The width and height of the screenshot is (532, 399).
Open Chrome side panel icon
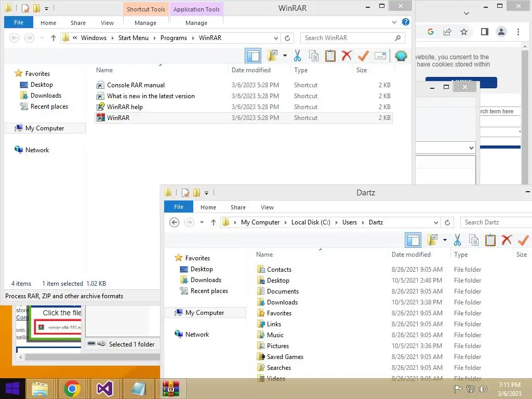[485, 32]
